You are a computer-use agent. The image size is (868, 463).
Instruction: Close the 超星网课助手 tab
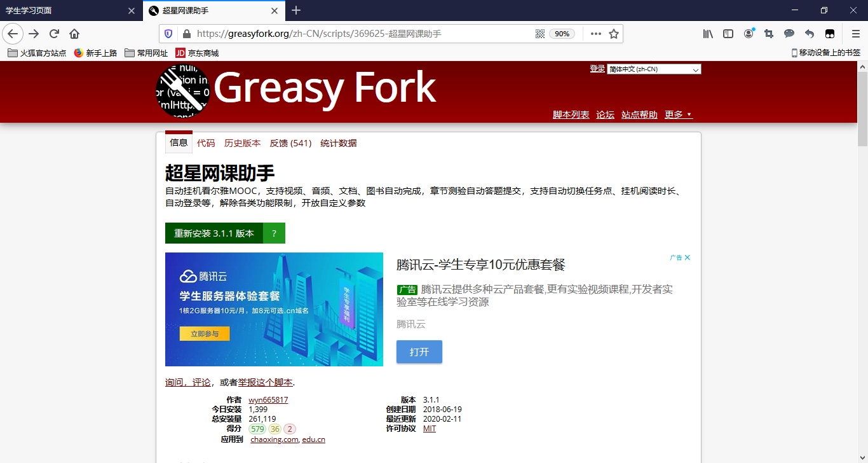(275, 11)
